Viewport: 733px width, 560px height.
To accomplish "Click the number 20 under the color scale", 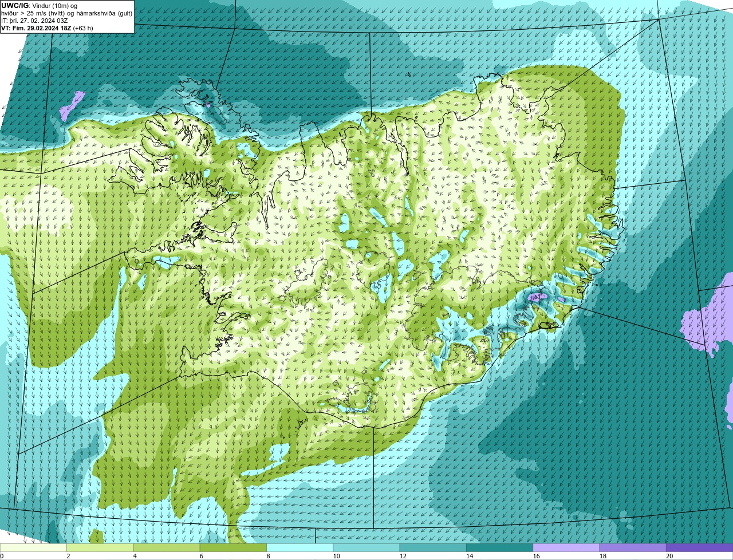I will click(x=669, y=556).
